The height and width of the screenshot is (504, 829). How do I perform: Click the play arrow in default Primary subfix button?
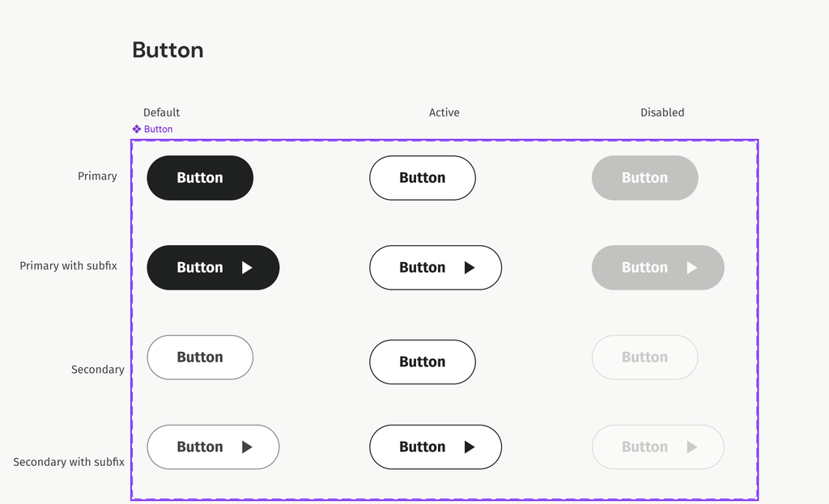[247, 268]
